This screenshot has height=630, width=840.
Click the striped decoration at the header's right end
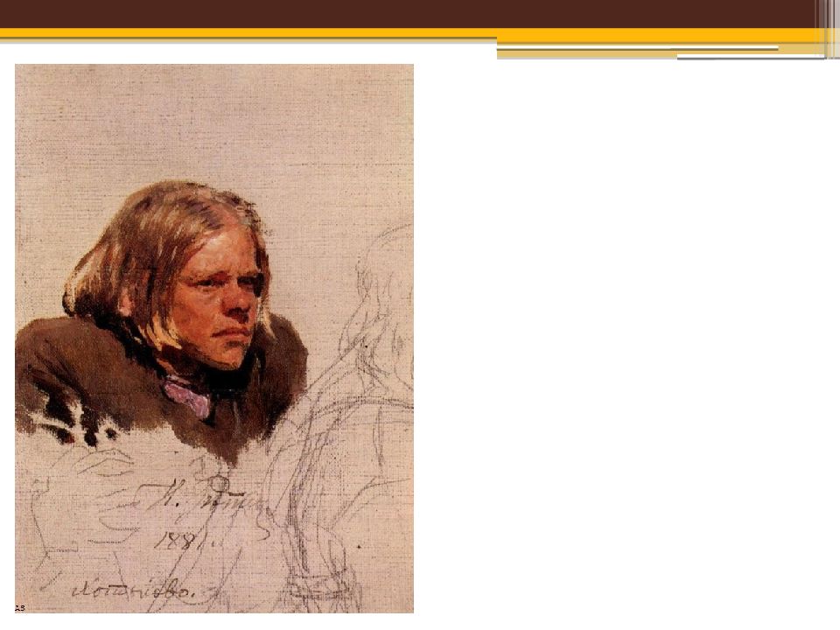pos(828,28)
